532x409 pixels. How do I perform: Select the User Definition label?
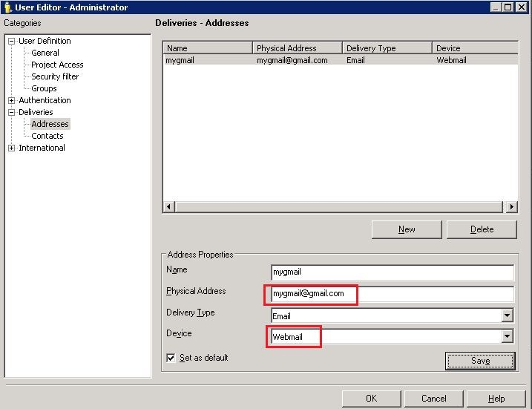coord(45,41)
